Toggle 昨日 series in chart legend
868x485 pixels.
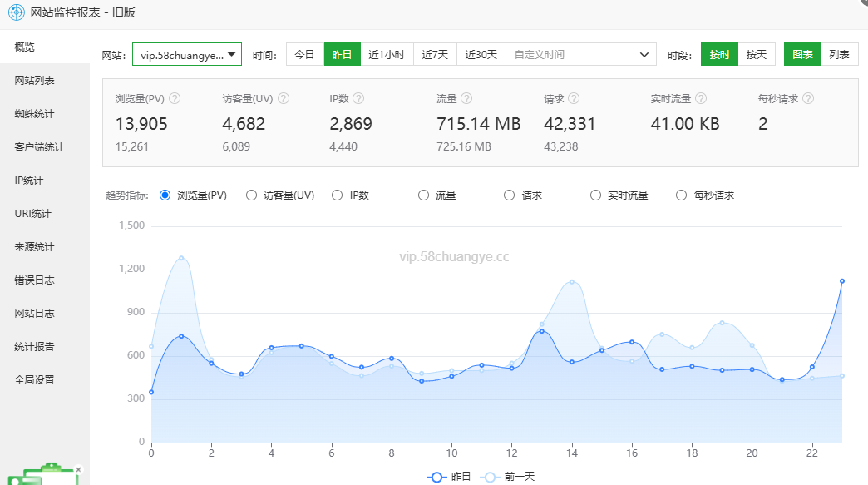pyautogui.click(x=450, y=477)
